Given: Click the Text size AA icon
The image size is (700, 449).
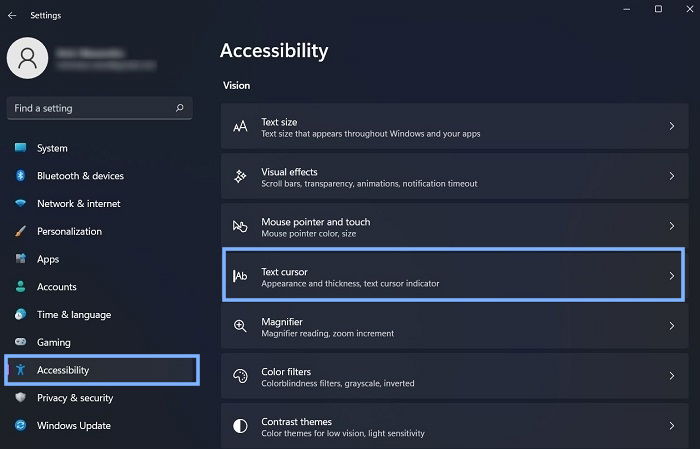Looking at the screenshot, I should (x=240, y=127).
